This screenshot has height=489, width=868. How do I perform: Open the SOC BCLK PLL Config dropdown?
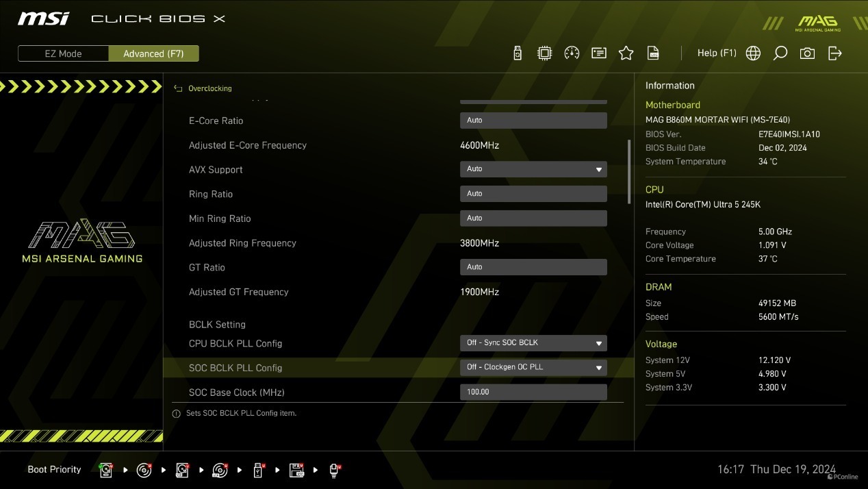coord(533,368)
